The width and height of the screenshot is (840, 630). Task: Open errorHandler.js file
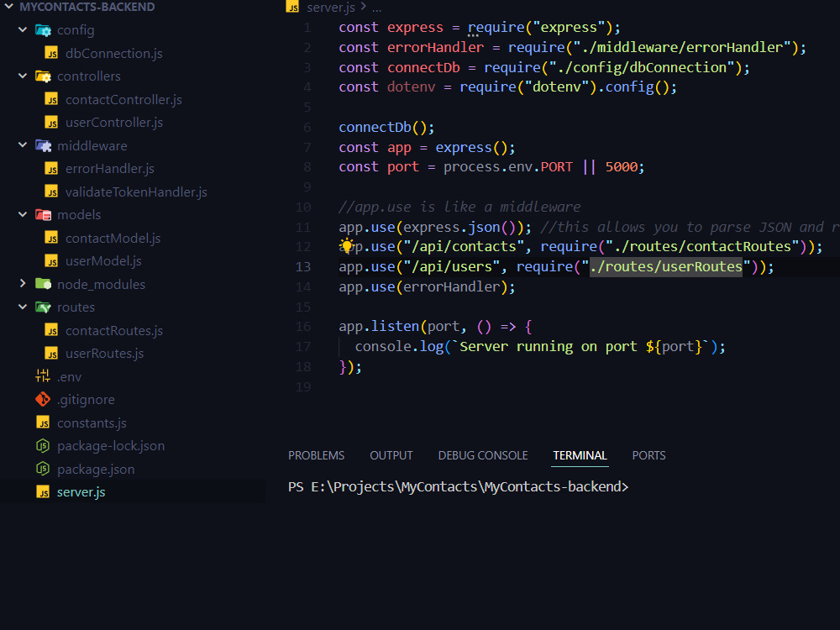(110, 169)
